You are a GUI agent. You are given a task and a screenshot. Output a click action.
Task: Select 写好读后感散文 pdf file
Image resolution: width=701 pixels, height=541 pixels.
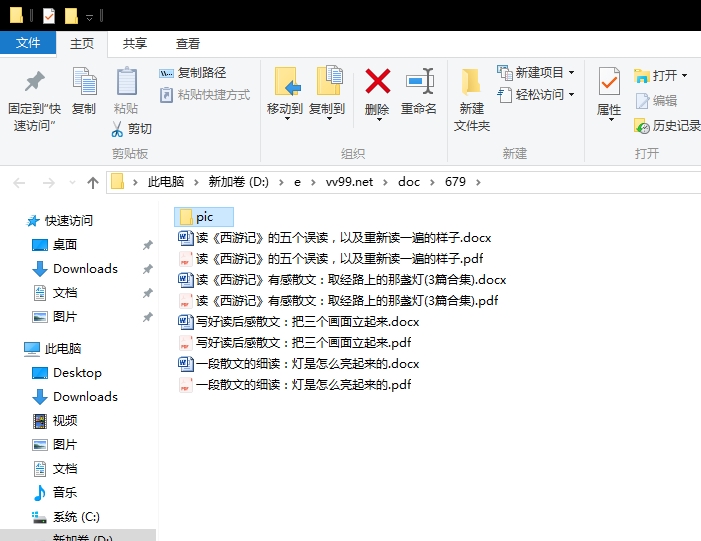[x=295, y=342]
